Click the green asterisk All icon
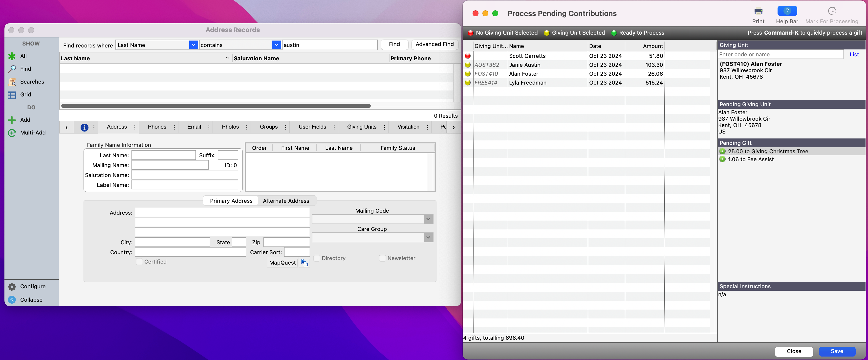This screenshot has height=360, width=868. 12,56
